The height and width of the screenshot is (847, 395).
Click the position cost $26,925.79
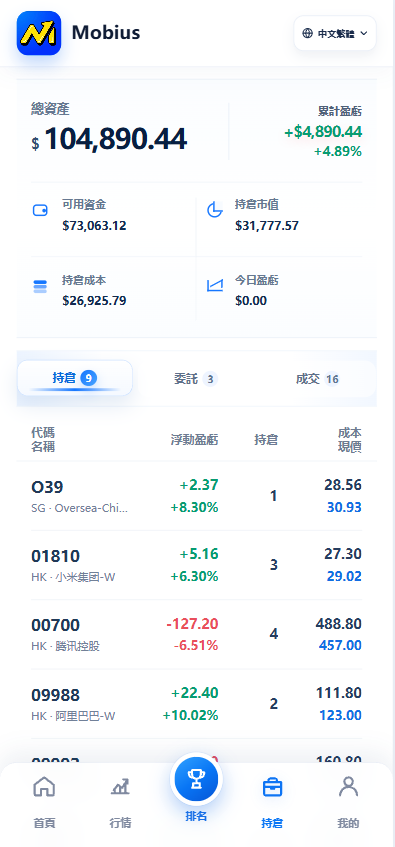[95, 300]
